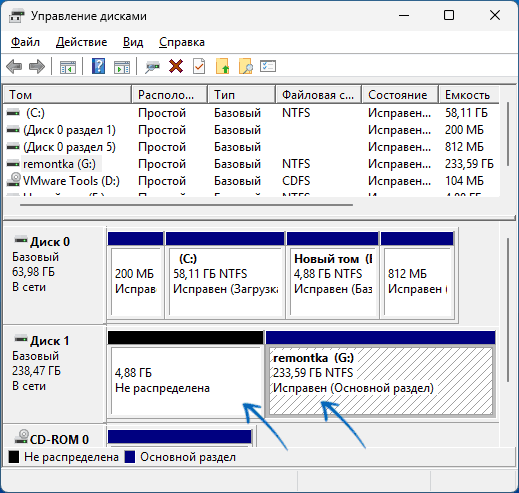Click the folder with magnifier icon

click(x=246, y=66)
